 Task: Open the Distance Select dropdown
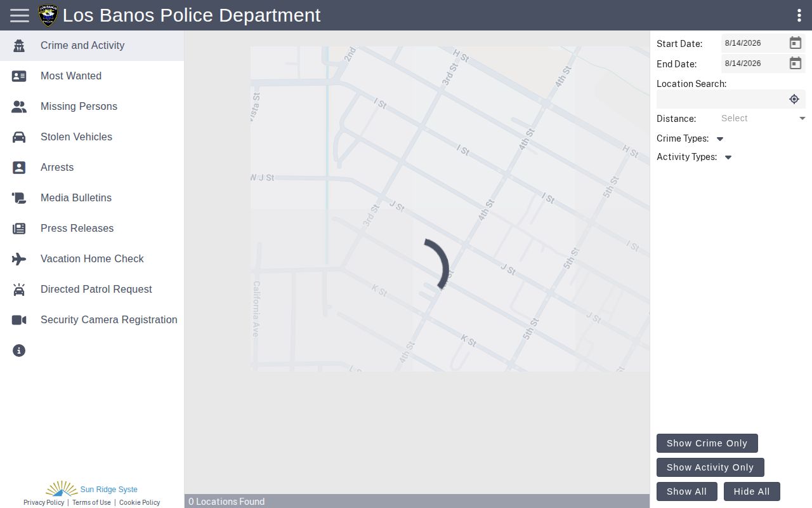click(763, 118)
